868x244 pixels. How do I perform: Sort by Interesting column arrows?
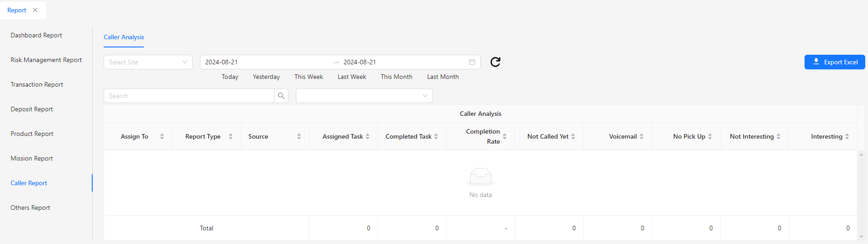pyautogui.click(x=847, y=136)
